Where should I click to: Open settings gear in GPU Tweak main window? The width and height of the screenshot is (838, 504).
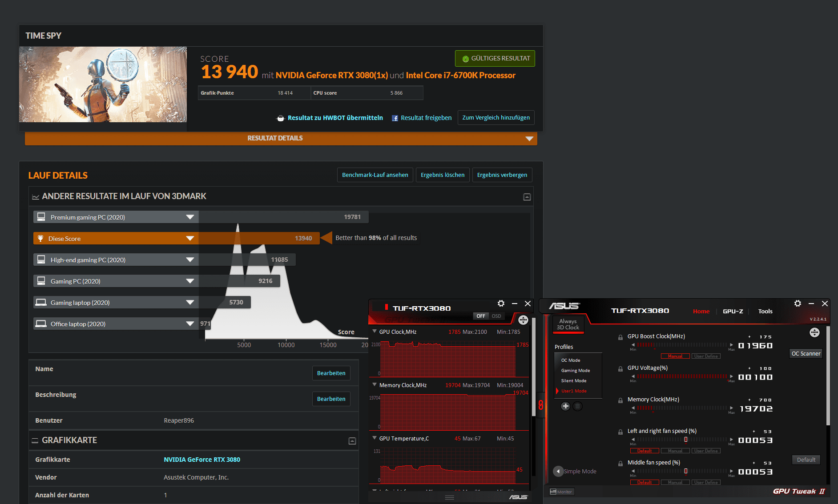coord(798,304)
